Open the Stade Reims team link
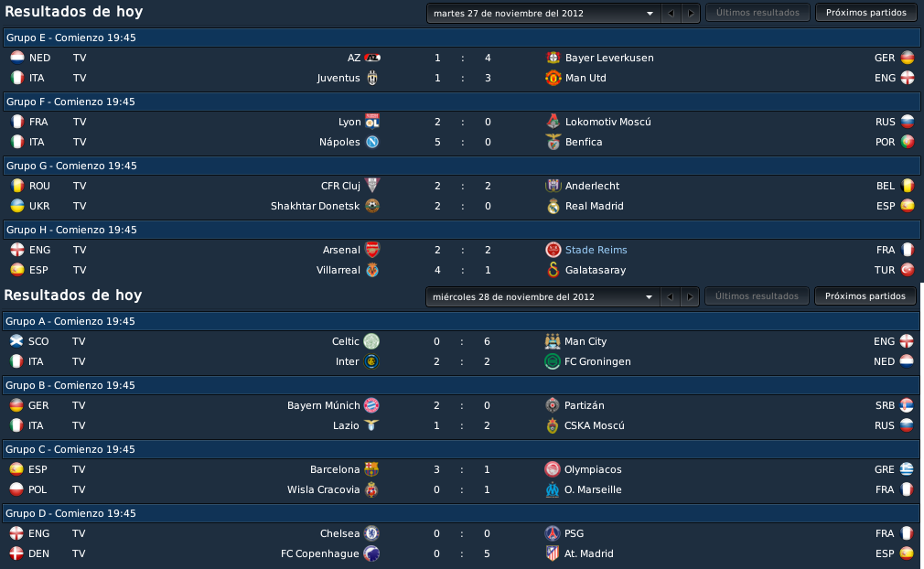The image size is (924, 569). point(596,250)
